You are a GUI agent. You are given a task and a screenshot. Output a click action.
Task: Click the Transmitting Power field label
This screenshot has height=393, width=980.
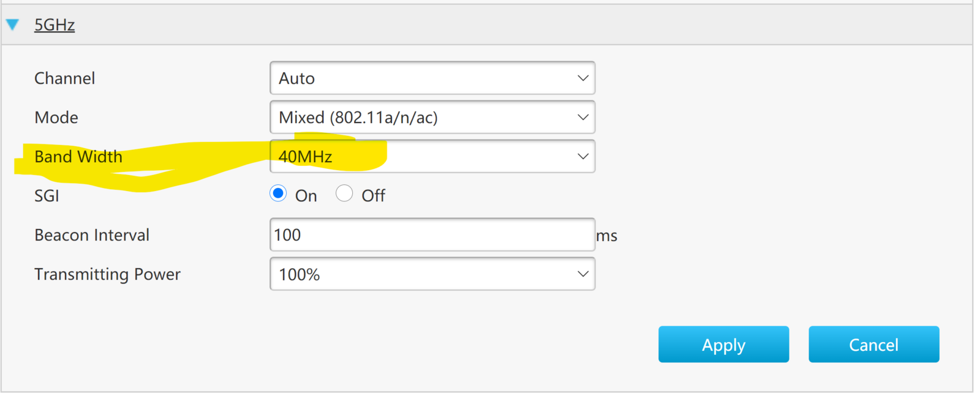[x=108, y=274]
